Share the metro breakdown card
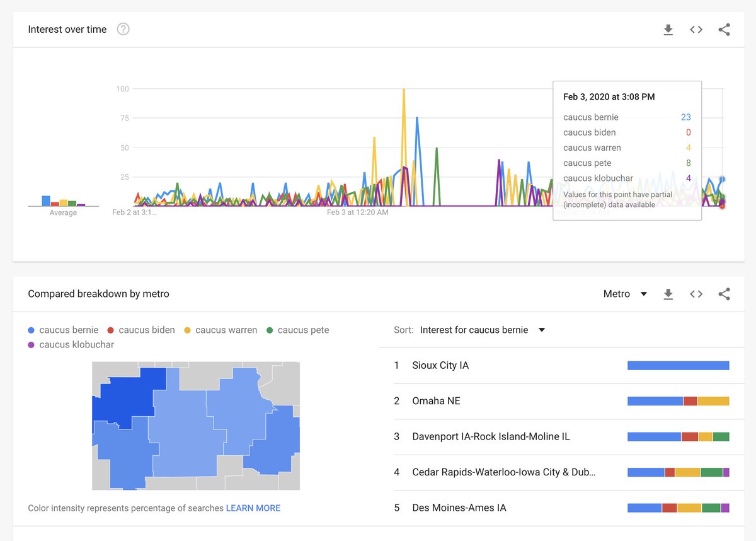Screen dimensions: 756x541 pyautogui.click(x=724, y=294)
